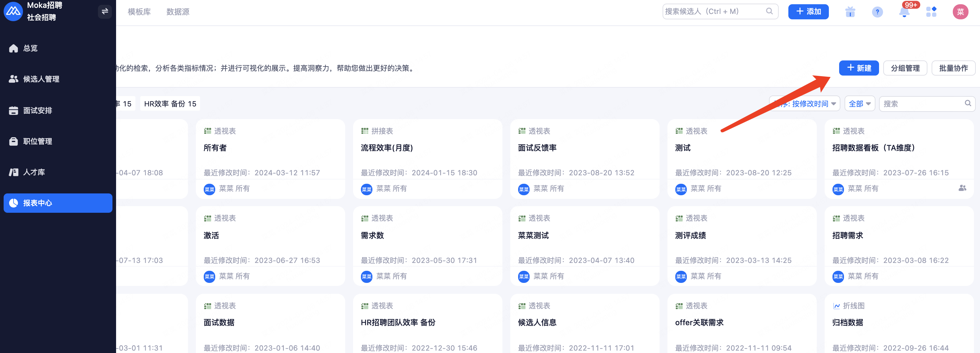Viewport: 980px width, 353px height.
Task: Click the 新建 button
Action: (x=859, y=68)
